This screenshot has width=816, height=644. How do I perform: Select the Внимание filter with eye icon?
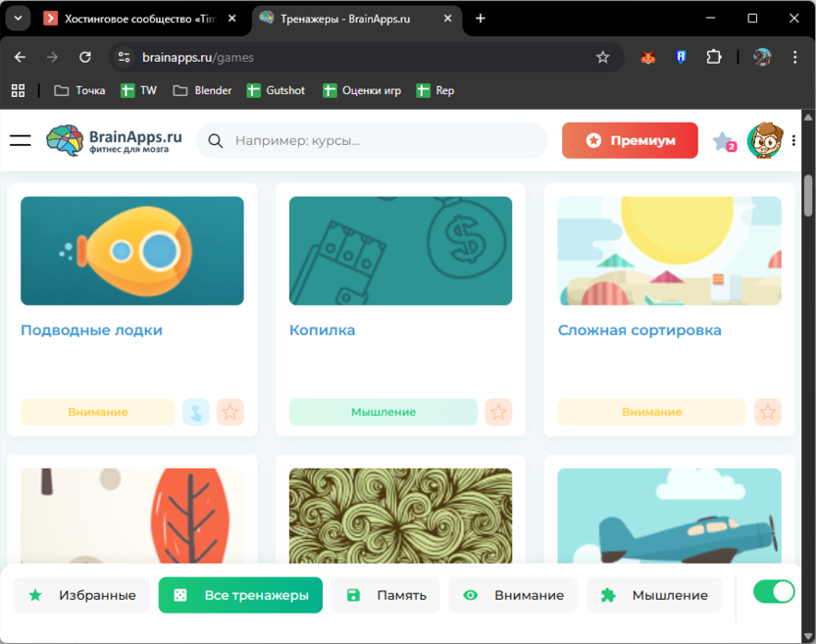(512, 594)
